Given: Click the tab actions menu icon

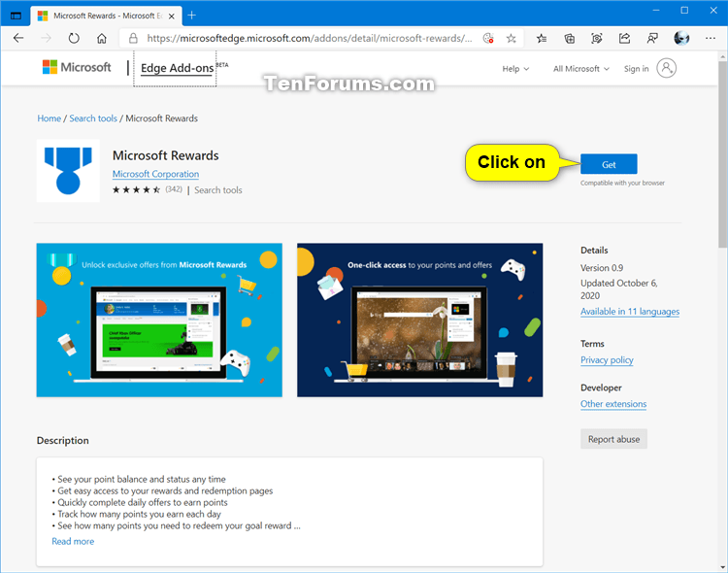Looking at the screenshot, I should coord(16,16).
